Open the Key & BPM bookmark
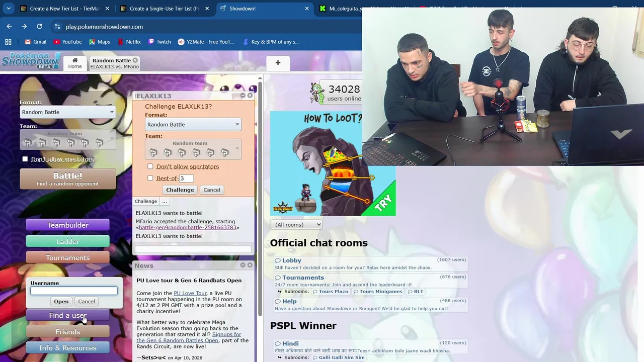 click(x=270, y=42)
